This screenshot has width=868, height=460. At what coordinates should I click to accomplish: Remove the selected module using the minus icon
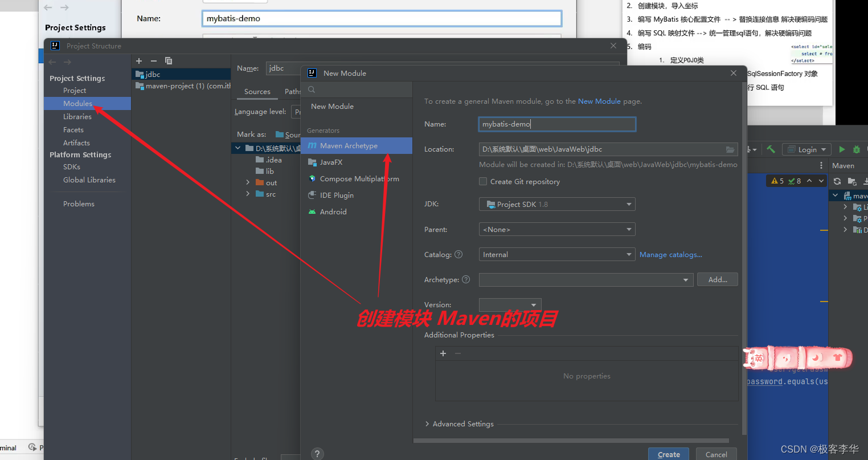(154, 61)
